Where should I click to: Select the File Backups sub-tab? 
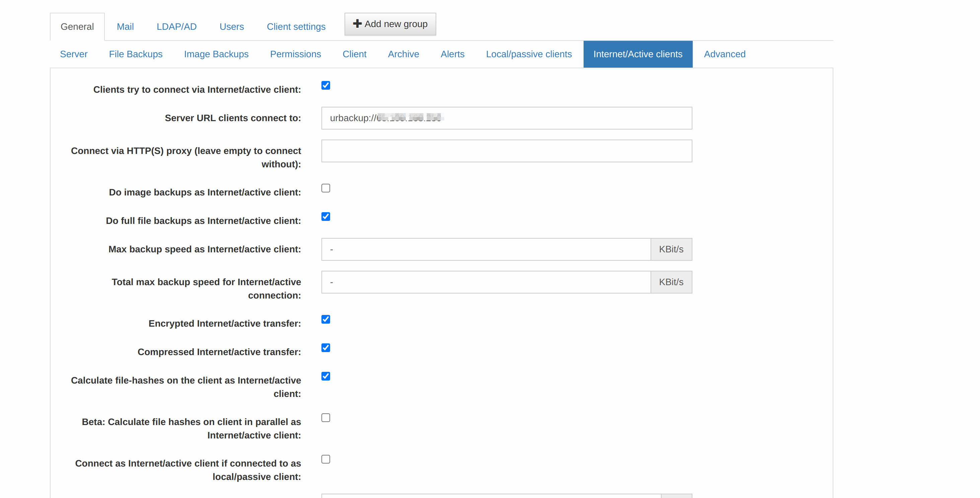136,54
